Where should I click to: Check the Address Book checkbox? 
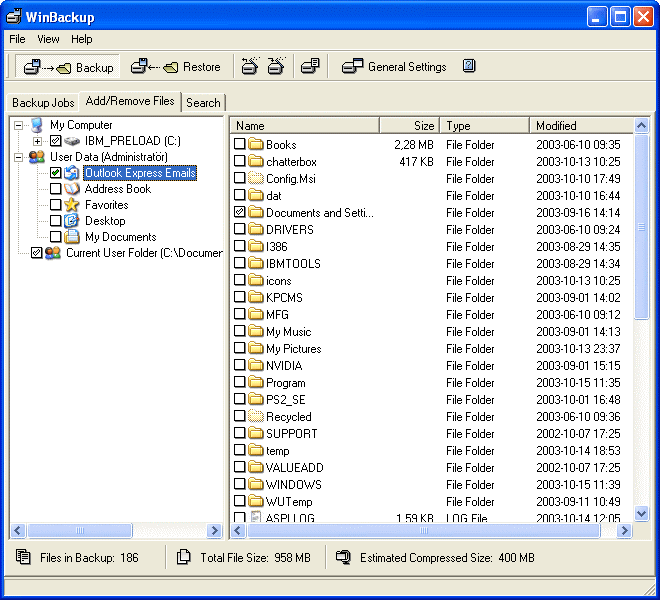coord(55,189)
